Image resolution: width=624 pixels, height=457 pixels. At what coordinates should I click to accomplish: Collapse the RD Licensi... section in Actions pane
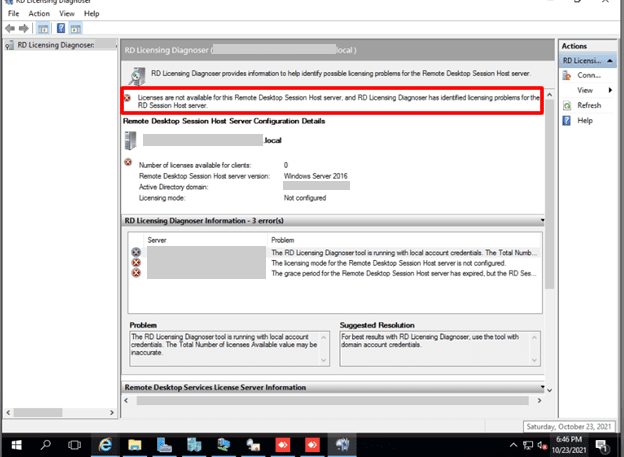tap(610, 61)
